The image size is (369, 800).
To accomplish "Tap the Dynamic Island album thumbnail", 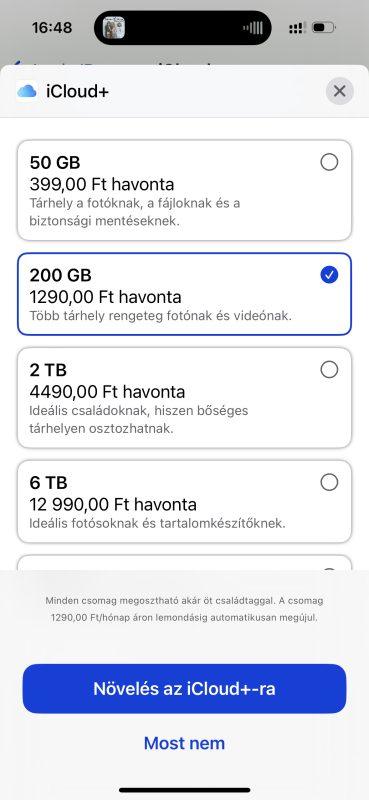I will coord(114,28).
